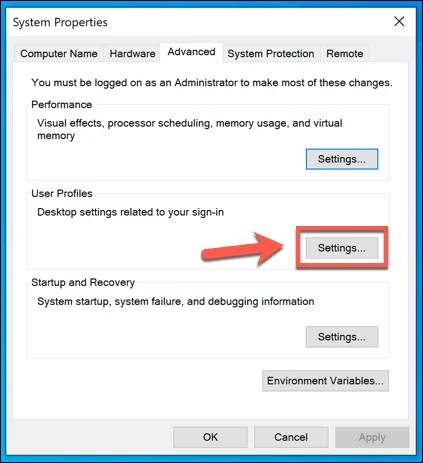This screenshot has width=423, height=463.
Task: Click the System Properties title bar text
Action: pyautogui.click(x=60, y=22)
